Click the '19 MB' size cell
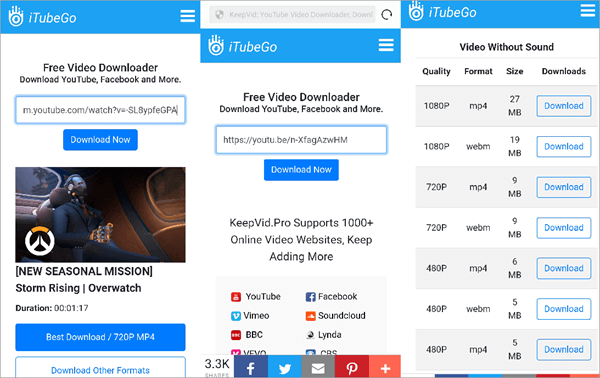This screenshot has height=378, width=600. 515,146
